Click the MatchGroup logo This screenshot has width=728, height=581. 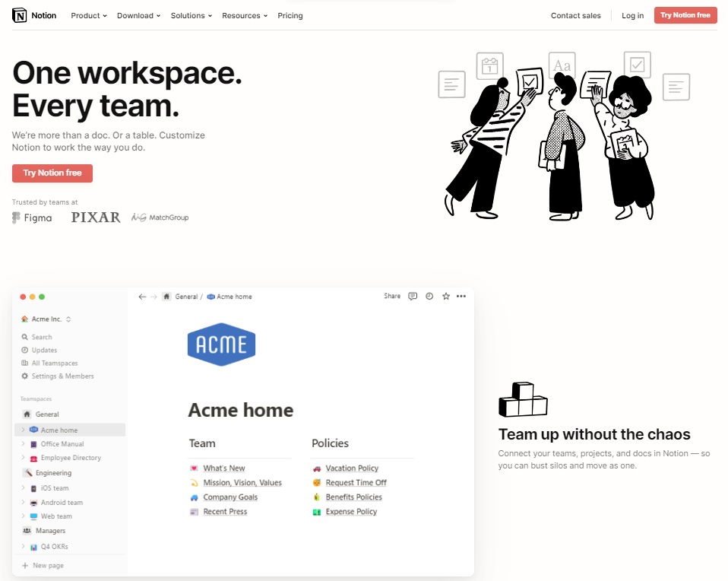[160, 217]
